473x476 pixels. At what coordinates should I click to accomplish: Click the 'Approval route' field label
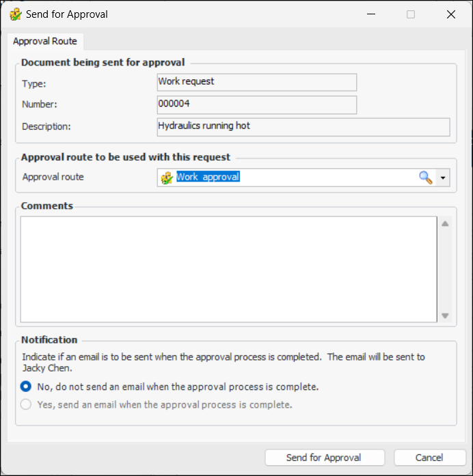[x=53, y=177]
